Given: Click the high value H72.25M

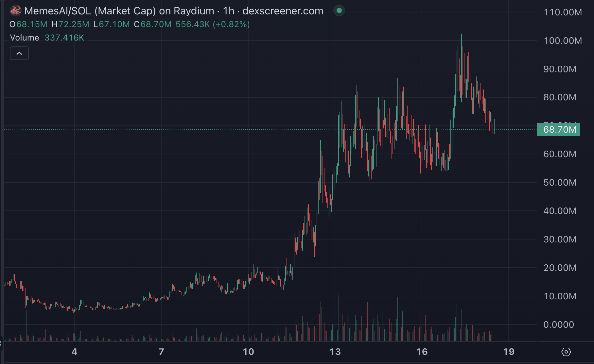Looking at the screenshot, I should pos(70,24).
